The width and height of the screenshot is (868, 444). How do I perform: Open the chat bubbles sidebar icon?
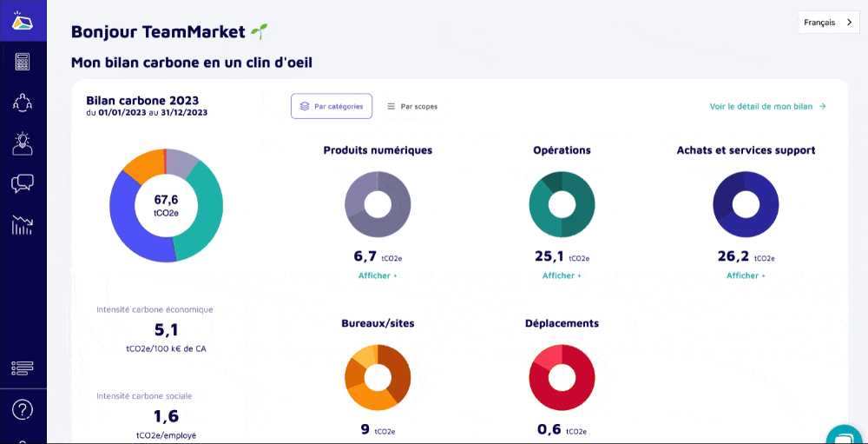pos(23,183)
